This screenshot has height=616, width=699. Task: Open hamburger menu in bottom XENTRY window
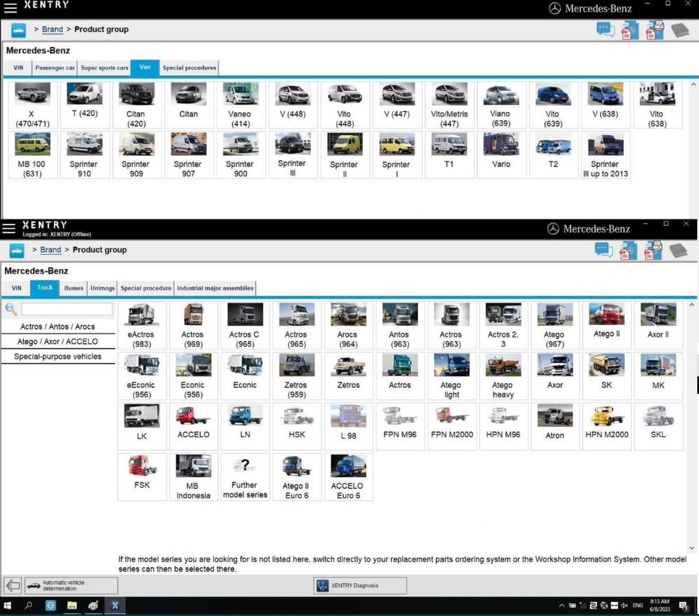(8, 229)
